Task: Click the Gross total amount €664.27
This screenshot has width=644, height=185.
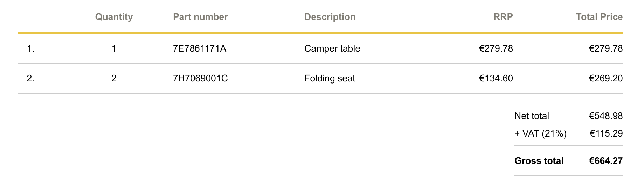Action: pos(606,161)
